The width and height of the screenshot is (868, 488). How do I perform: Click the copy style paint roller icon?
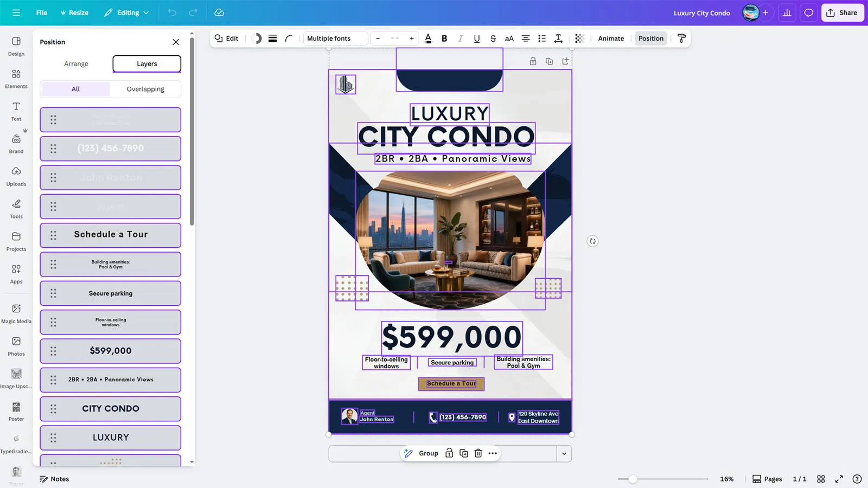[682, 38]
